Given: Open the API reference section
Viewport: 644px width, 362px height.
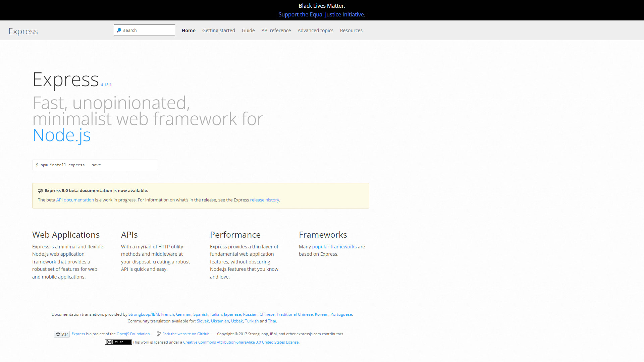Looking at the screenshot, I should [x=276, y=30].
